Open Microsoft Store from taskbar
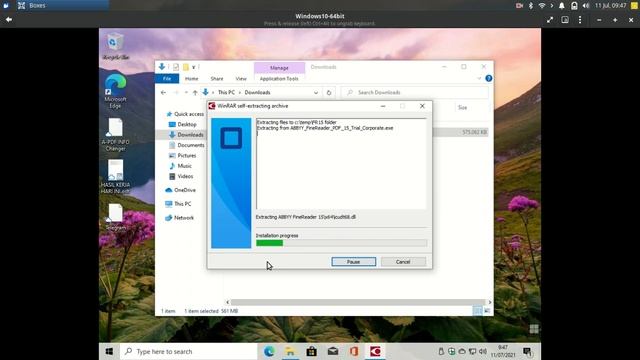The width and height of the screenshot is (640, 360). point(311,351)
